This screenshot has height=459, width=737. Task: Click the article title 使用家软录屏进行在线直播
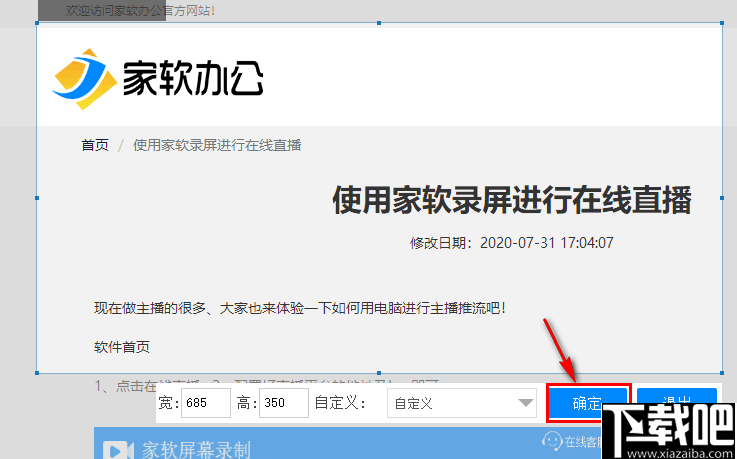point(512,201)
